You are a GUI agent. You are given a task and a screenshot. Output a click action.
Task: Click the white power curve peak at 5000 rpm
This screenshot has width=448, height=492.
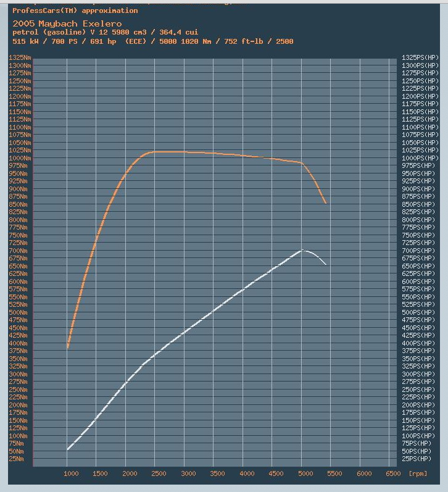pyautogui.click(x=302, y=250)
